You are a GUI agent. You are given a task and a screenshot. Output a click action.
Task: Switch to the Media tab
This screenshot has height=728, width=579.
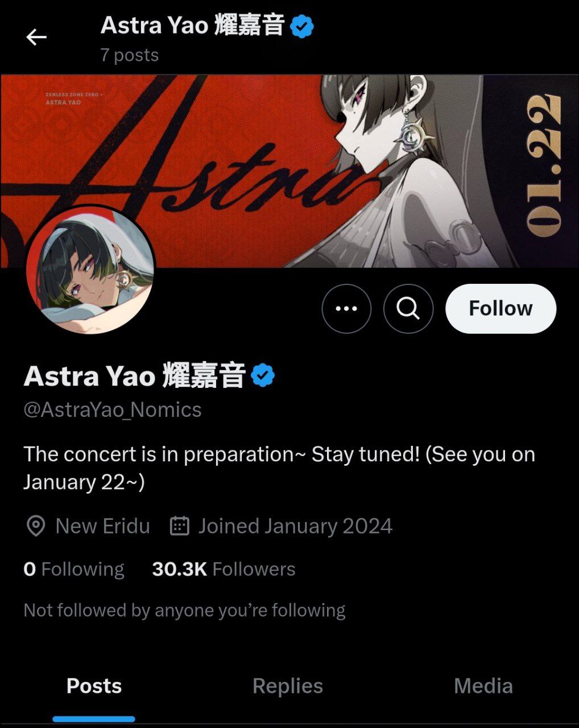[x=483, y=686]
